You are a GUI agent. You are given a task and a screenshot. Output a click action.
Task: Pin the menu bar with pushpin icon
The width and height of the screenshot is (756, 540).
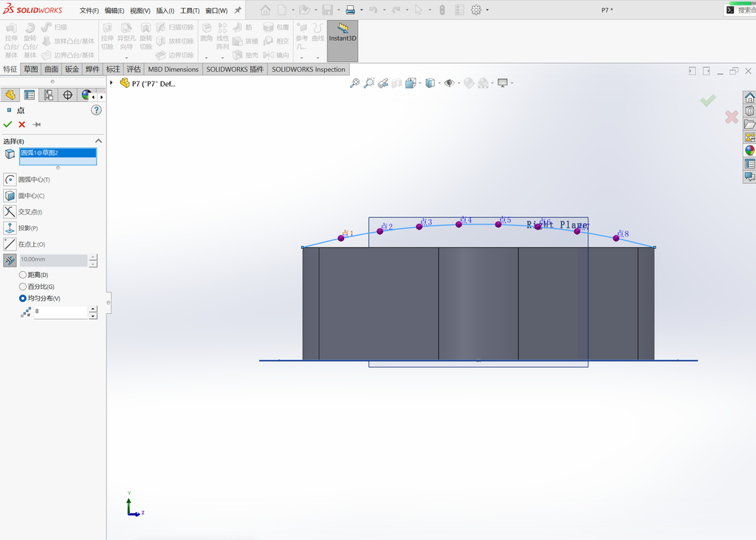pos(238,10)
